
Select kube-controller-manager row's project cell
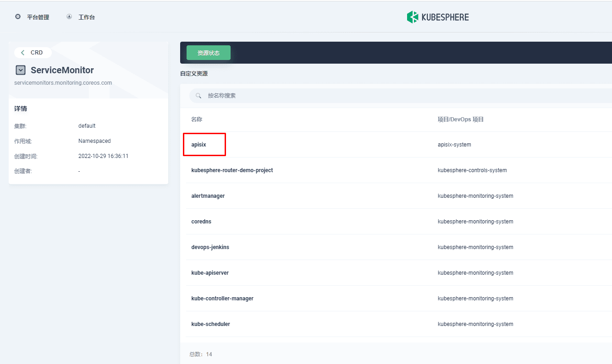pyautogui.click(x=475, y=299)
